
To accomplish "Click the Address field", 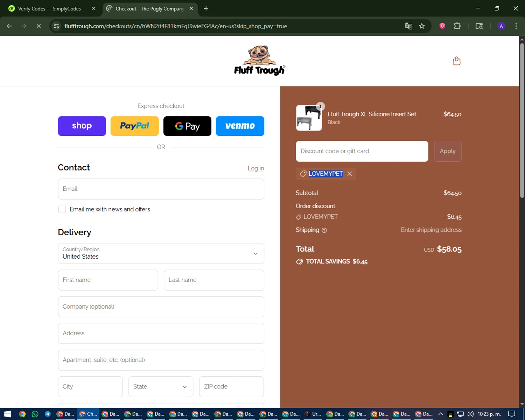I will pyautogui.click(x=161, y=334).
